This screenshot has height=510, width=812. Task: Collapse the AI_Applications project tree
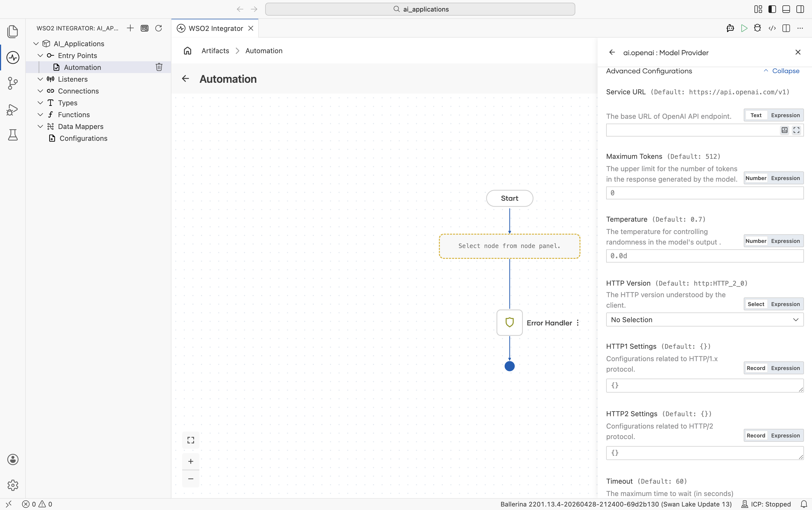pyautogui.click(x=36, y=44)
